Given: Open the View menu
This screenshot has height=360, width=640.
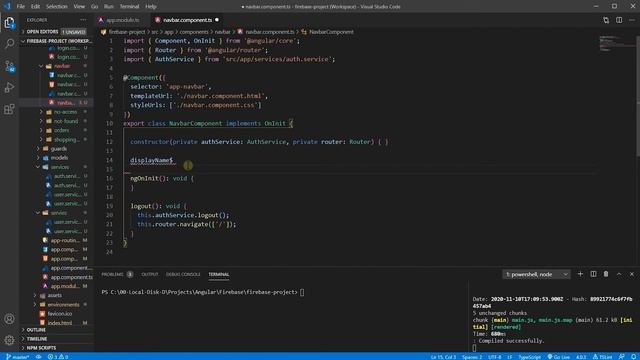Looking at the screenshot, I should pyautogui.click(x=79, y=7).
